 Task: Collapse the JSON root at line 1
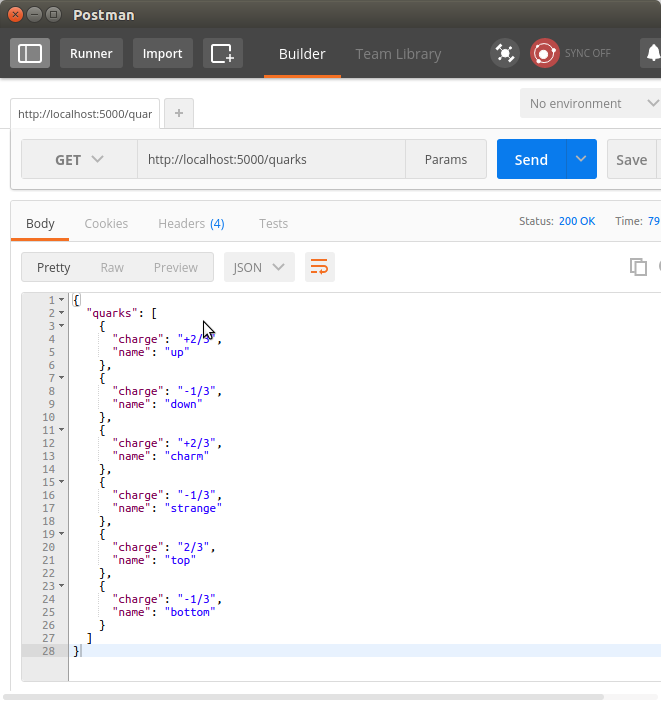pyautogui.click(x=62, y=299)
